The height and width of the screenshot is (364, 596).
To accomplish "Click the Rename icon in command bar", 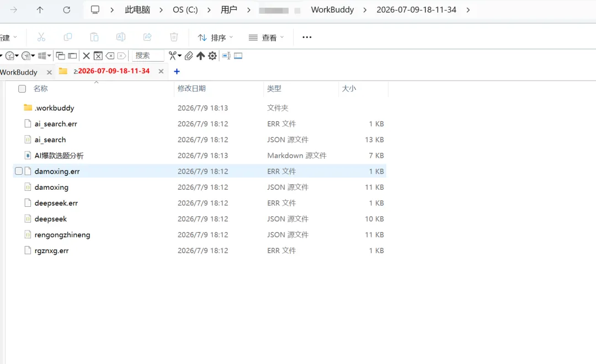I will click(121, 37).
